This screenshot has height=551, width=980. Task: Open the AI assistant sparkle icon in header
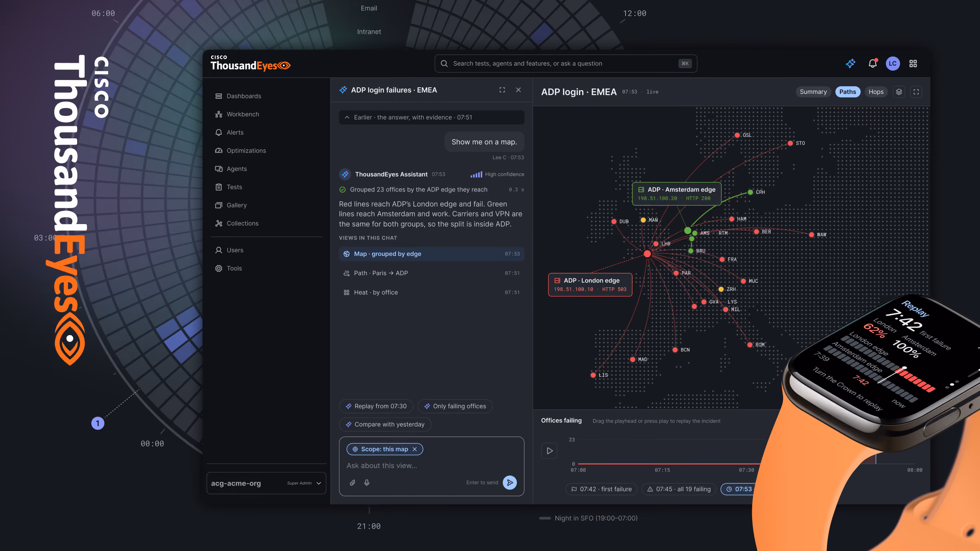[x=851, y=64]
